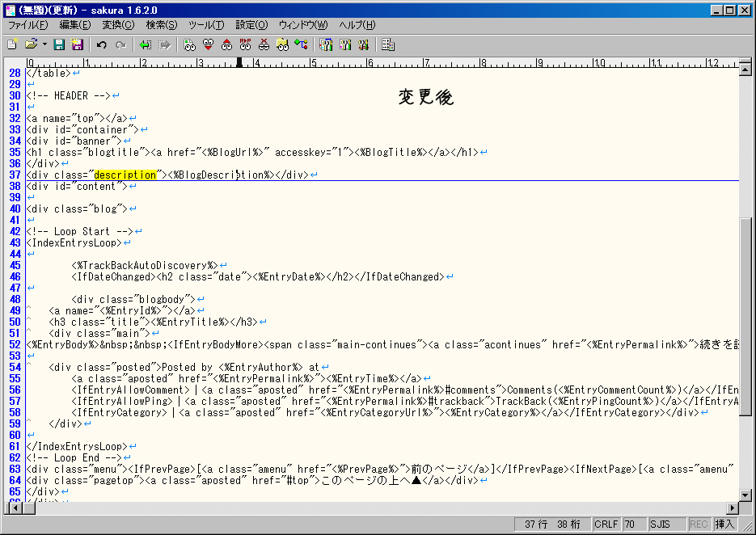Open Grep folder search icon
The height and width of the screenshot is (535, 756).
pos(282,44)
